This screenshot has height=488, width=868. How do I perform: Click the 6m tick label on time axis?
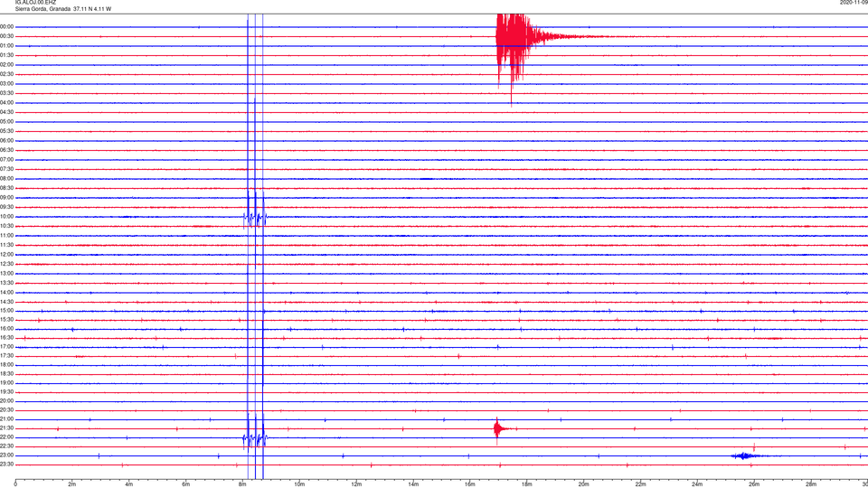[x=186, y=484]
